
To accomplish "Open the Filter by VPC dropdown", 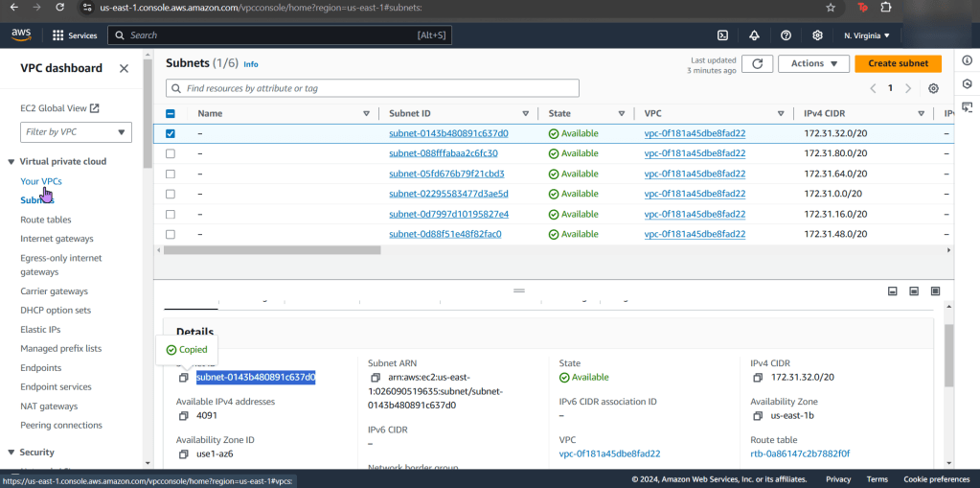I will (x=77, y=131).
